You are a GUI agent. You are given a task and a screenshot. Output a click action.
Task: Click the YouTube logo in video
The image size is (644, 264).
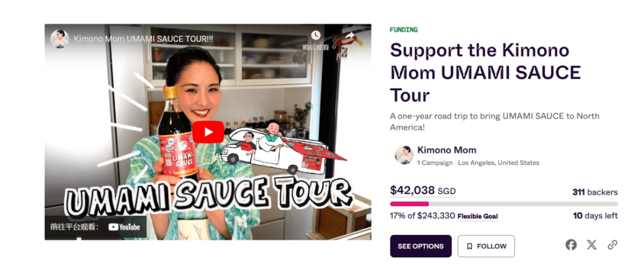(124, 227)
